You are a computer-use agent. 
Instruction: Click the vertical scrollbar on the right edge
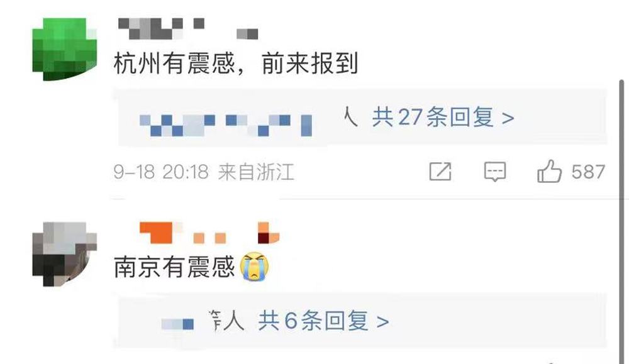point(621,221)
